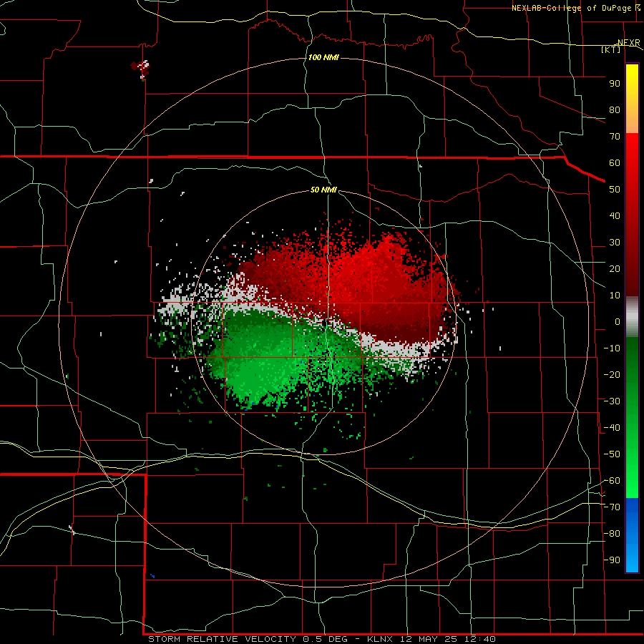The height and width of the screenshot is (644, 644).
Task: Click the positive "30" scale value
Action: point(615,243)
